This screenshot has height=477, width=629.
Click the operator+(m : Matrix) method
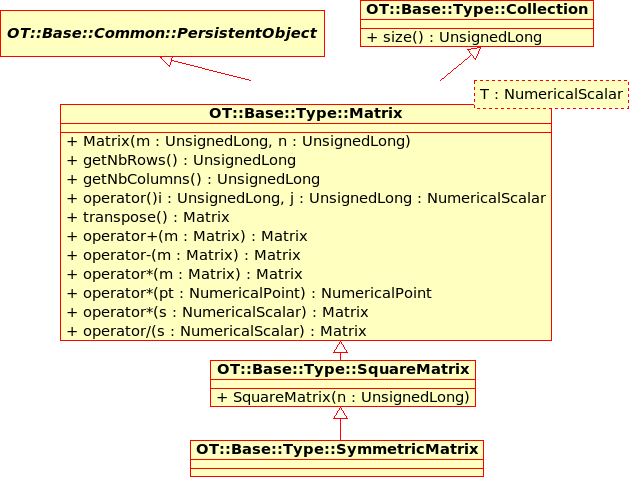(187, 236)
